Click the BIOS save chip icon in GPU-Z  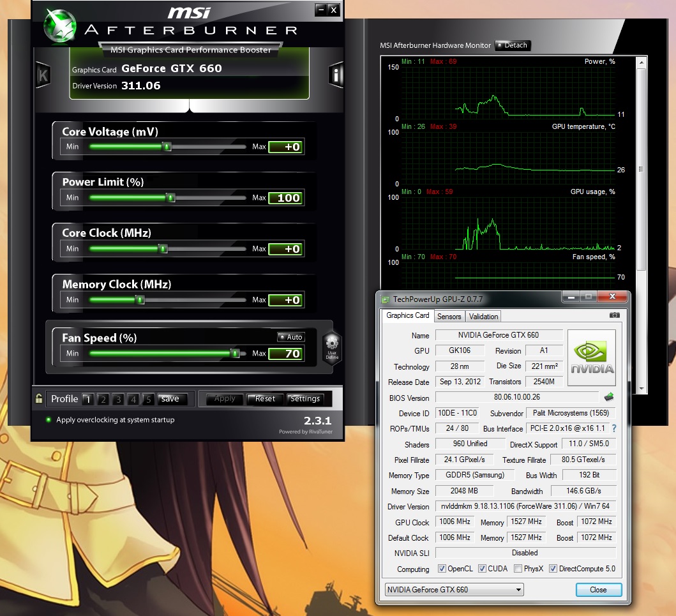(609, 396)
